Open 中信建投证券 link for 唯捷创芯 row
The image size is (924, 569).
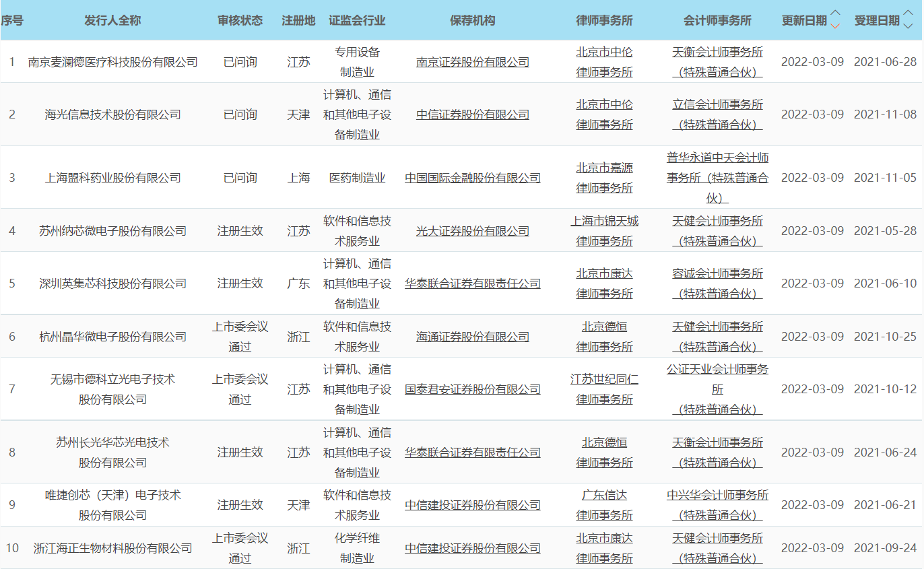[x=473, y=505]
